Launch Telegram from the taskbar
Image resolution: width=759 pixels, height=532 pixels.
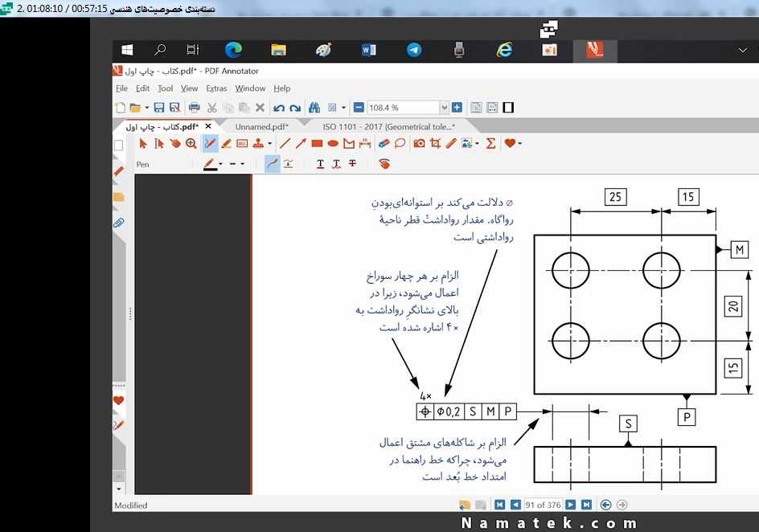click(414, 50)
